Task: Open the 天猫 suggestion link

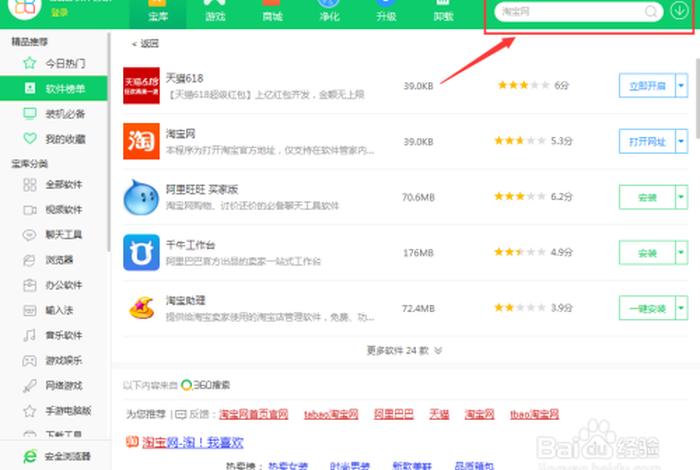Action: click(x=439, y=414)
